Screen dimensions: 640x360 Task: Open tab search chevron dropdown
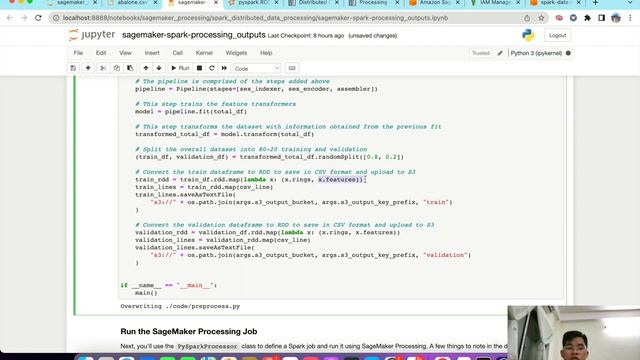pos(631,3)
